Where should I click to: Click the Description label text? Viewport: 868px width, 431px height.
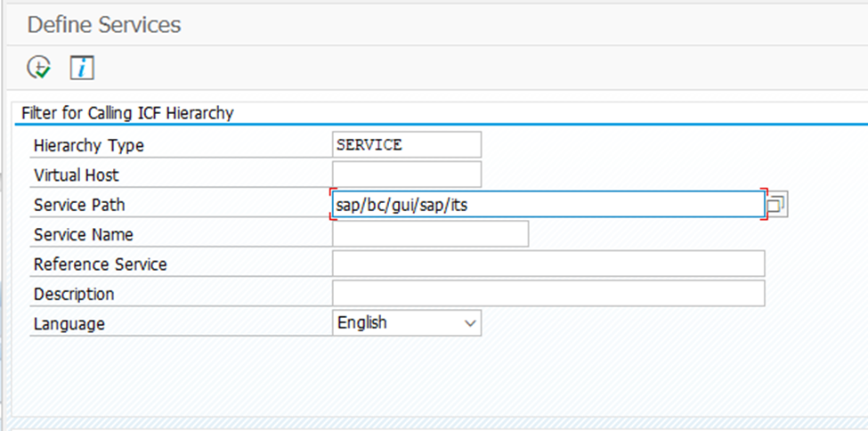click(x=74, y=294)
